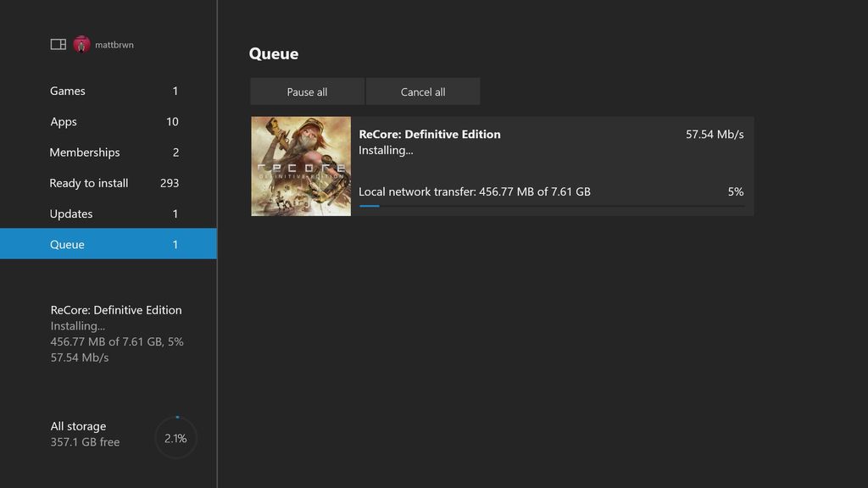Image resolution: width=868 pixels, height=488 pixels.
Task: Open the mattbrwn gamerpic avatar
Action: (81, 43)
